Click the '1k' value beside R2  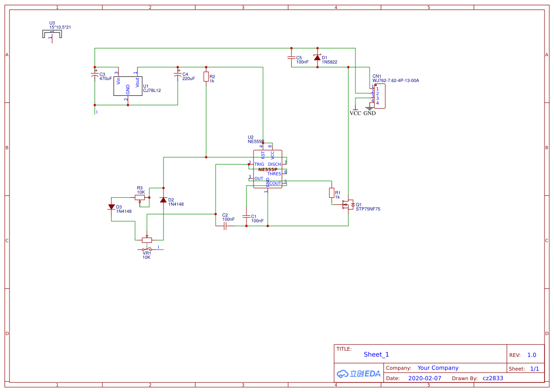pos(212,81)
